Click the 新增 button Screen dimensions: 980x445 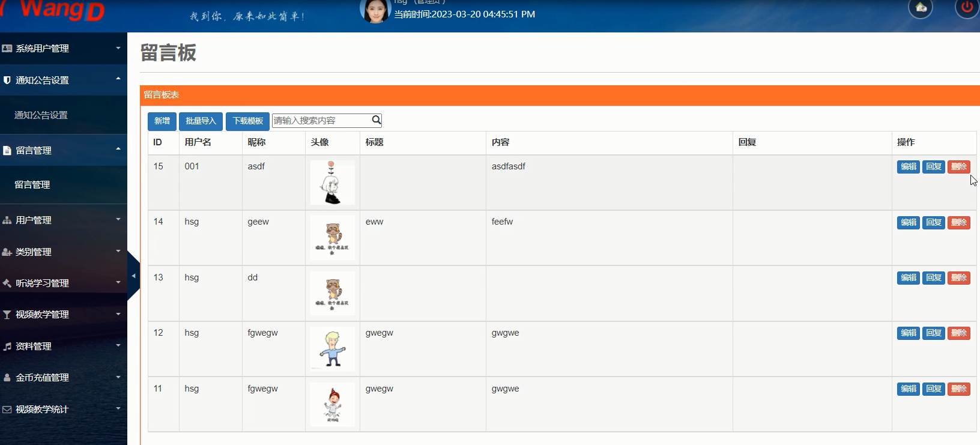click(162, 121)
